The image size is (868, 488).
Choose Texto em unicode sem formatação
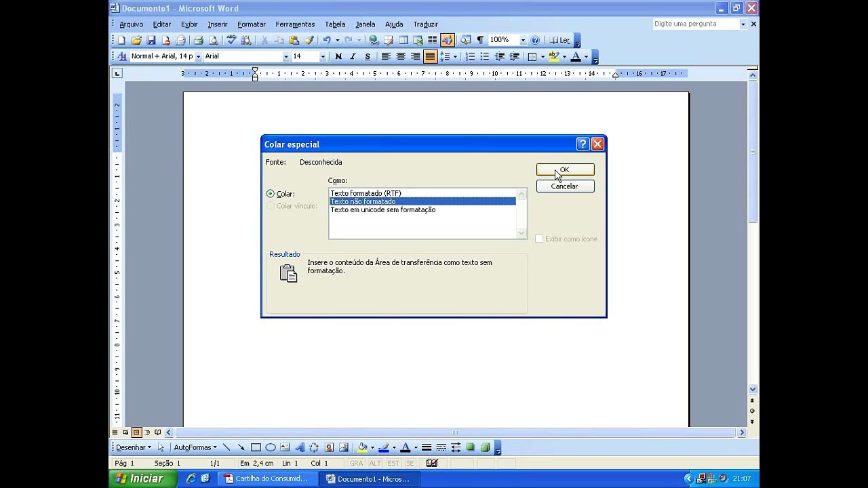pyautogui.click(x=422, y=210)
